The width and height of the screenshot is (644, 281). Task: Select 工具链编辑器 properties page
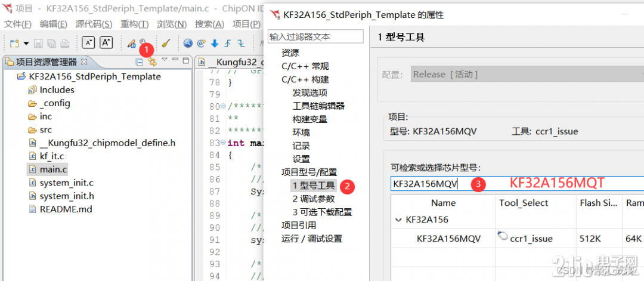pos(318,106)
